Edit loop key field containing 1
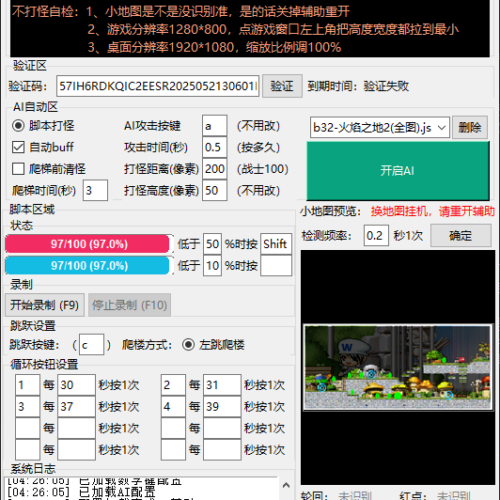The width and height of the screenshot is (500, 500). coord(28,385)
